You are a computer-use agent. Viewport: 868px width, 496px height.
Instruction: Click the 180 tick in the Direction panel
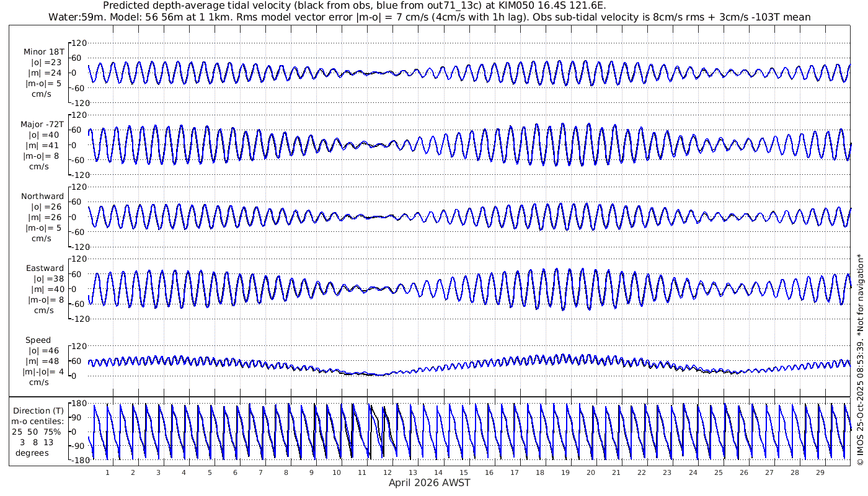tap(78, 404)
